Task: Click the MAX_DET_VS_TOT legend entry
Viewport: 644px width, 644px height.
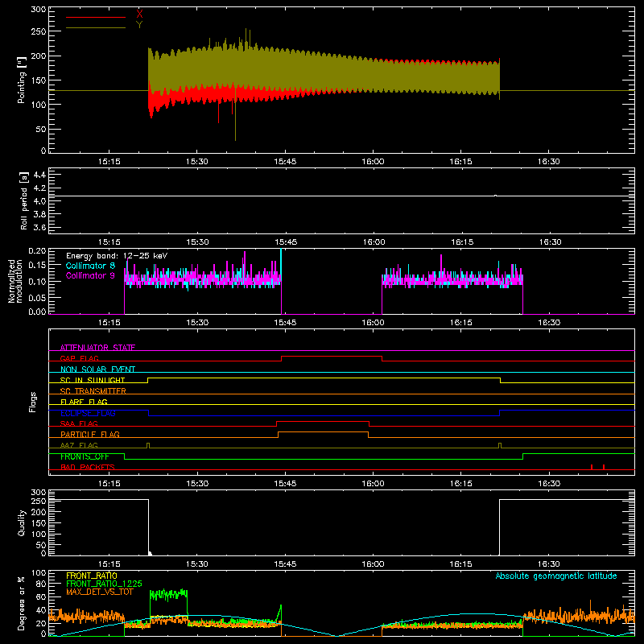Action: [x=100, y=592]
